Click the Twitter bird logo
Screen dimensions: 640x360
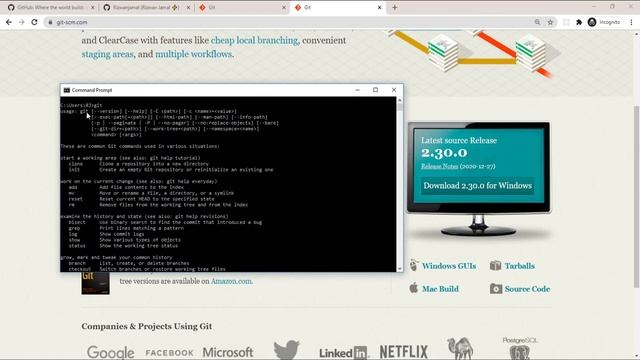[287, 349]
